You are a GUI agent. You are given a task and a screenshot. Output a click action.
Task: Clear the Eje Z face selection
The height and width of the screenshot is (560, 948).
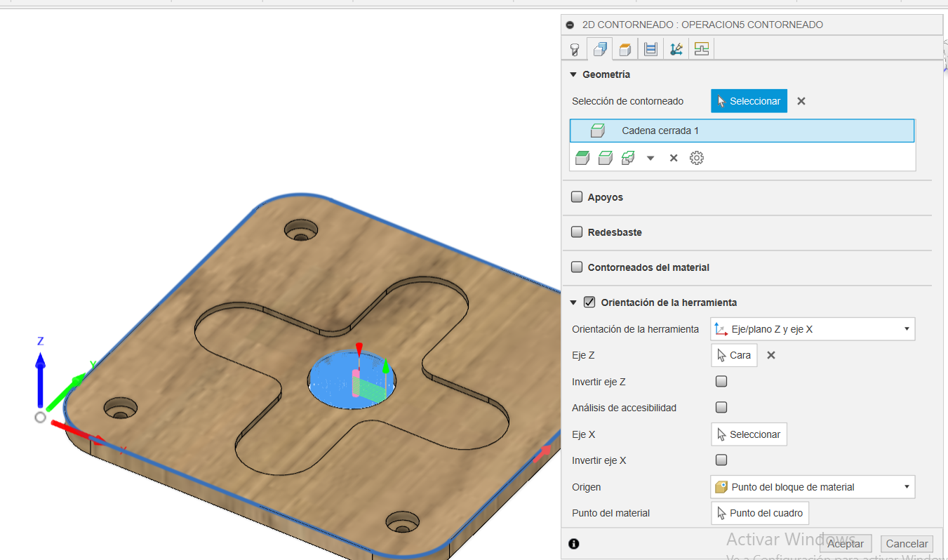pos(771,355)
